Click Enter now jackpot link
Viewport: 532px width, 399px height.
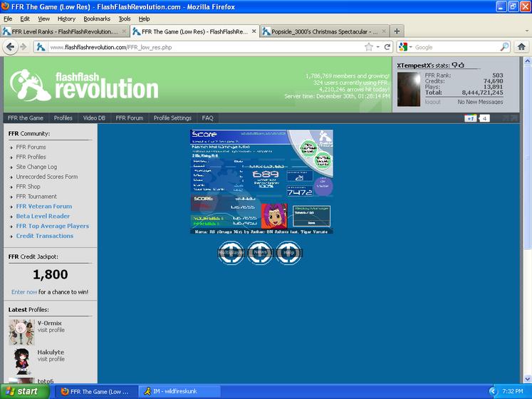pyautogui.click(x=24, y=292)
